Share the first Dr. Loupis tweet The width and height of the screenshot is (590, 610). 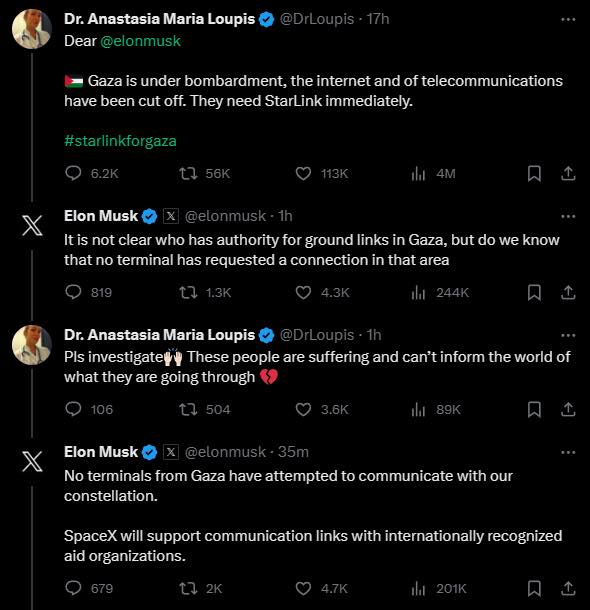tap(568, 174)
